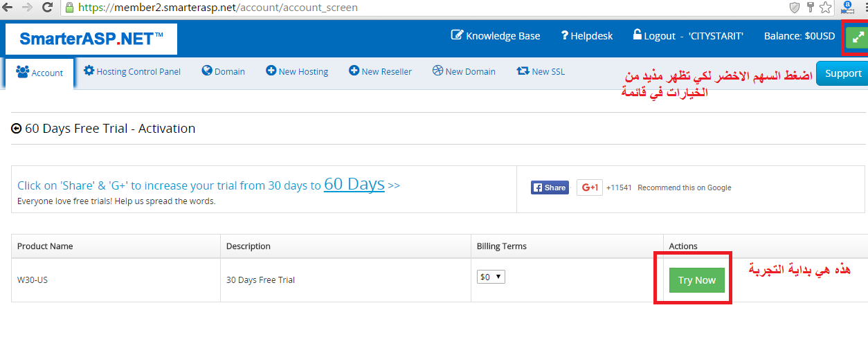The width and height of the screenshot is (868, 357).
Task: Click the shield icon in address bar
Action: 795,8
